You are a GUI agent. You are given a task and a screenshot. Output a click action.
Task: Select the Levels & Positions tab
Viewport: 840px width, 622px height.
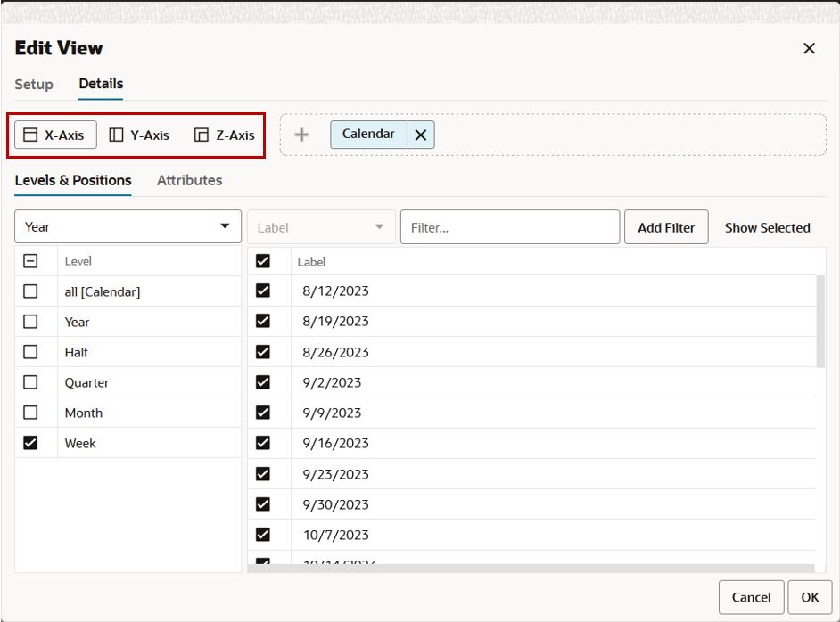[73, 180]
